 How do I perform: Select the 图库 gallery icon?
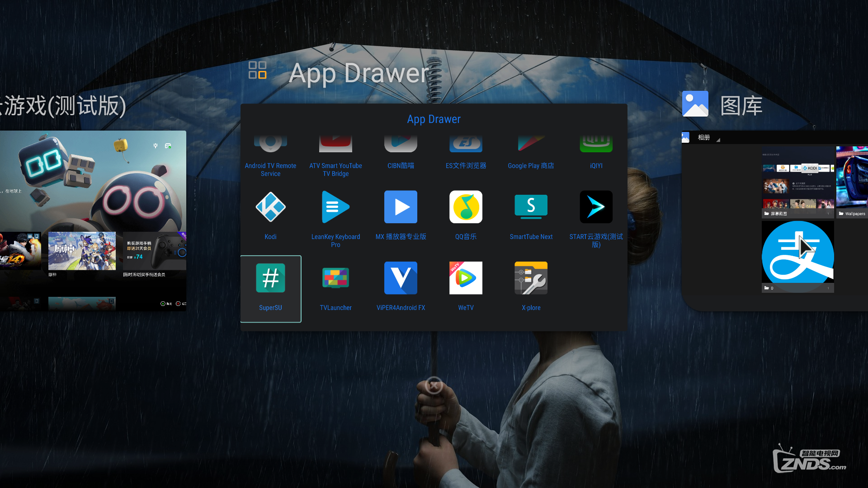695,103
